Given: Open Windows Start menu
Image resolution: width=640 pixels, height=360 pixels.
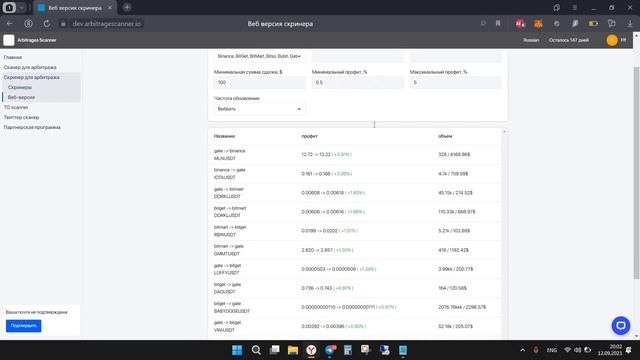Looking at the screenshot, I should tap(237, 350).
